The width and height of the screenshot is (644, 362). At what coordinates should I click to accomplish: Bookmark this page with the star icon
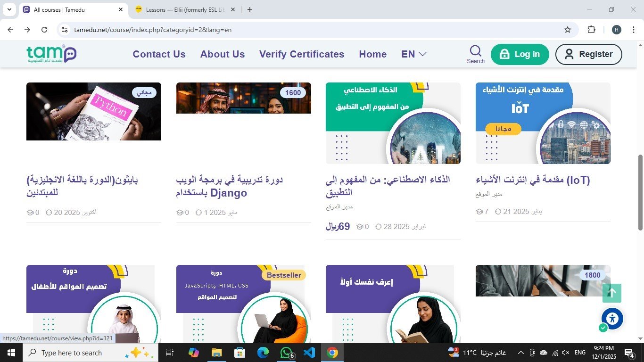(x=568, y=30)
